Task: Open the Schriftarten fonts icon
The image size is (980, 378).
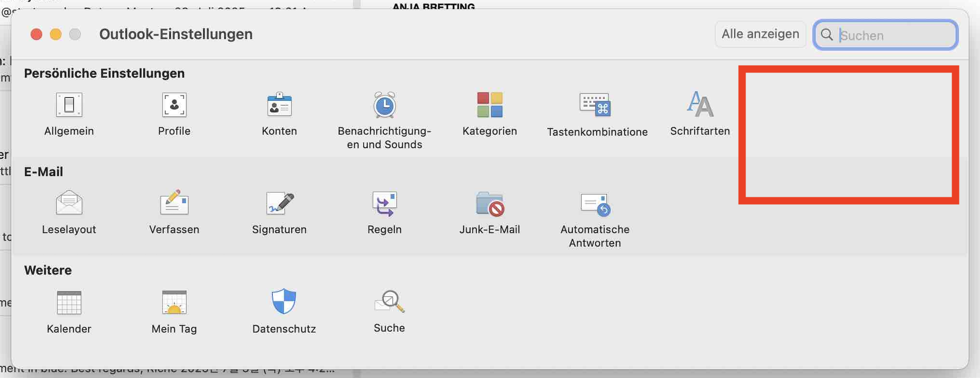Action: click(x=700, y=105)
